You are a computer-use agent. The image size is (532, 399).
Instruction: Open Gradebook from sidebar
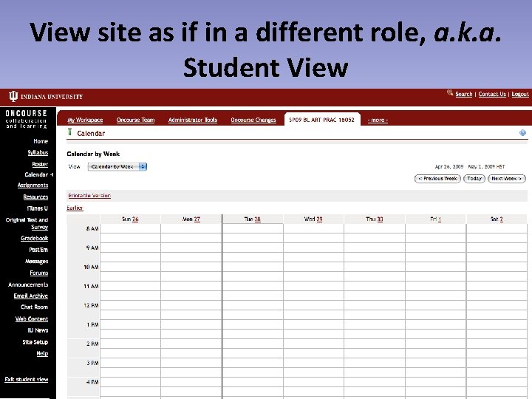click(x=34, y=239)
